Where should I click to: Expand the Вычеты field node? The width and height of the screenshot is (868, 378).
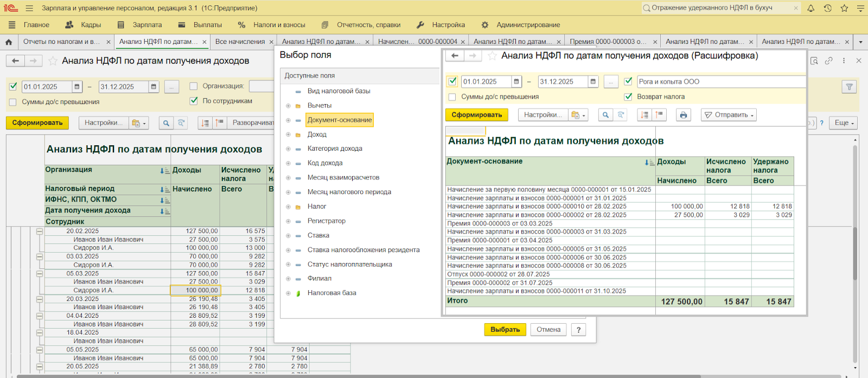(288, 106)
